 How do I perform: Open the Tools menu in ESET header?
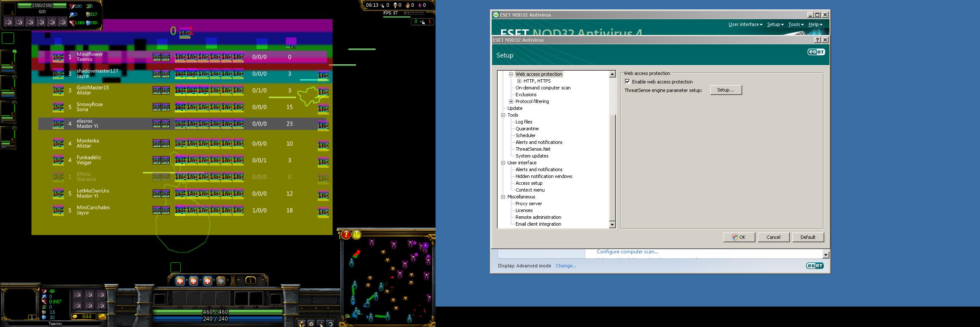click(x=796, y=24)
